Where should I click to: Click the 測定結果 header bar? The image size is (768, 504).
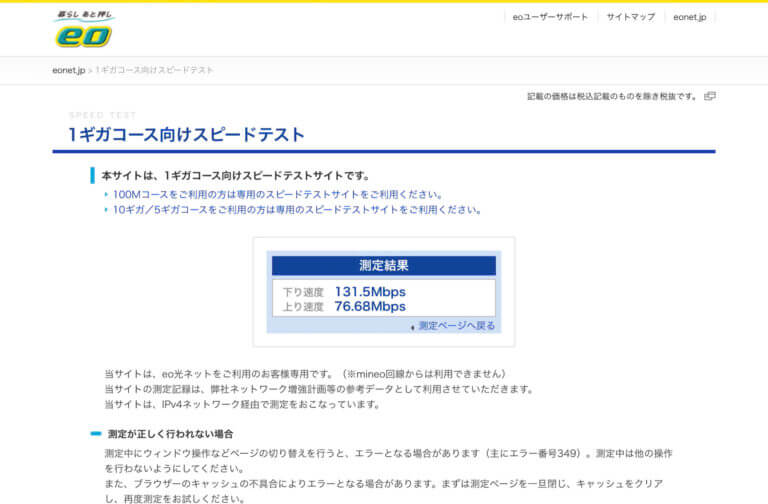tap(384, 265)
